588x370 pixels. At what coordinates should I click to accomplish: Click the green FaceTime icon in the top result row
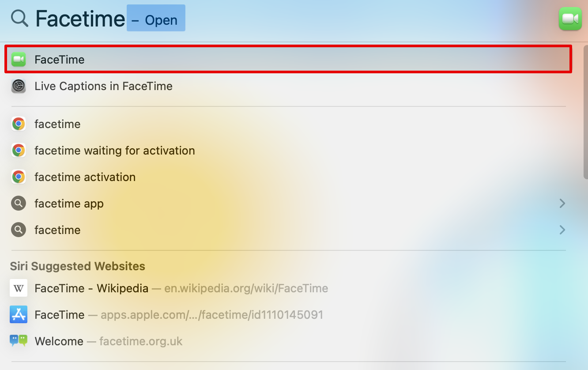(x=19, y=59)
